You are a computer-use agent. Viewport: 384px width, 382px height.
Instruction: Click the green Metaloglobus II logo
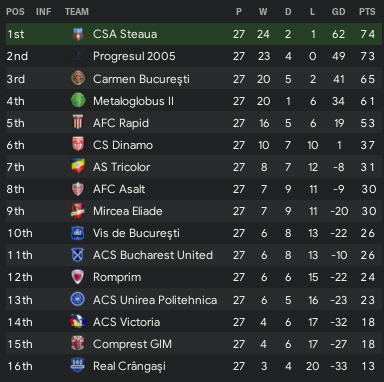[78, 101]
